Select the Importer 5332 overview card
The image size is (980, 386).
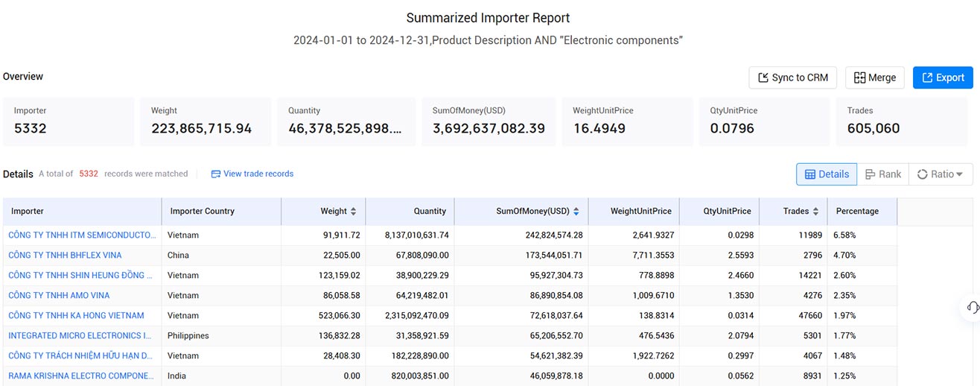[x=69, y=121]
